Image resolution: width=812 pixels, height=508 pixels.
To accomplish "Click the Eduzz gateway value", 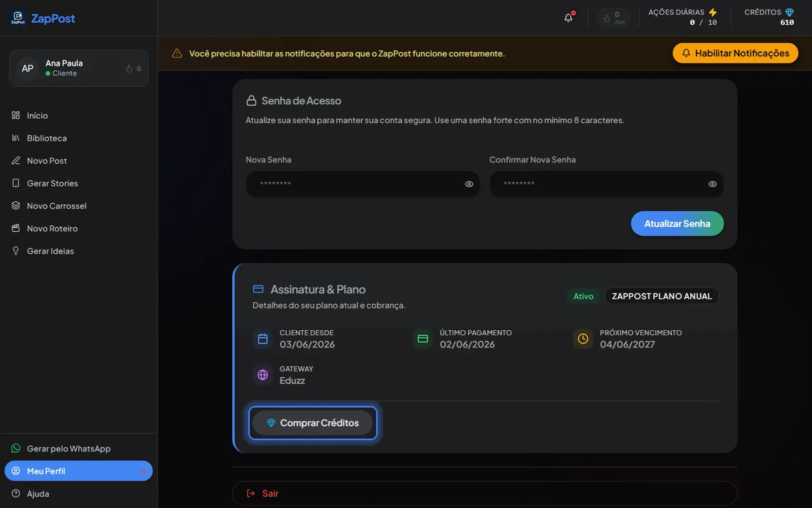I will (x=292, y=380).
